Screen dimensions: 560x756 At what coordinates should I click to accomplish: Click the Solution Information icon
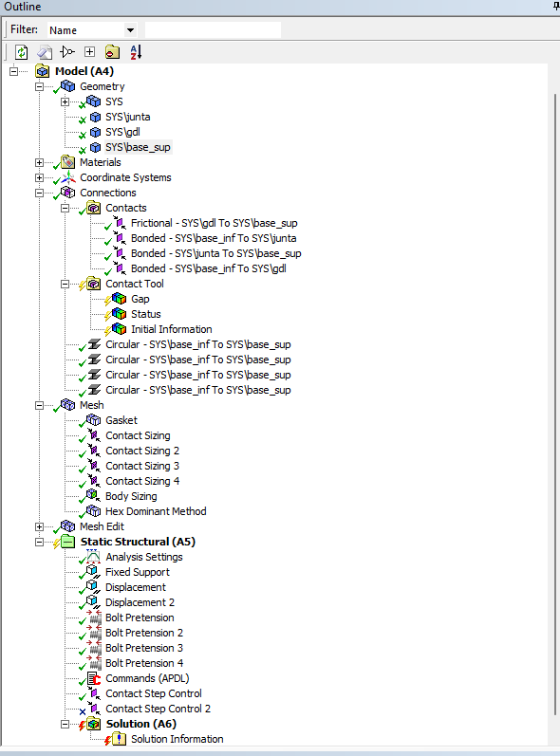click(120, 739)
